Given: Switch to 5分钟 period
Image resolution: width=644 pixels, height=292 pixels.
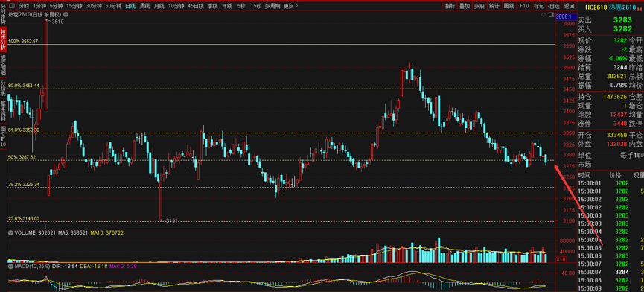Looking at the screenshot, I should 57,6.
